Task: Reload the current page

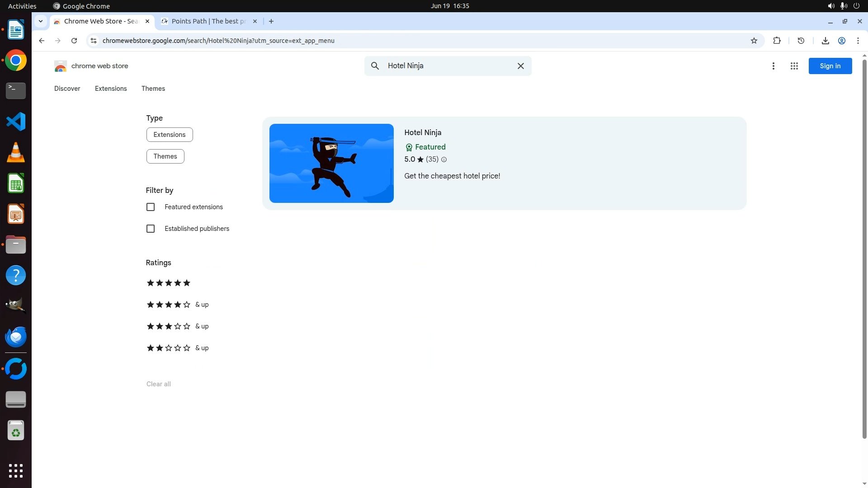Action: click(x=74, y=41)
